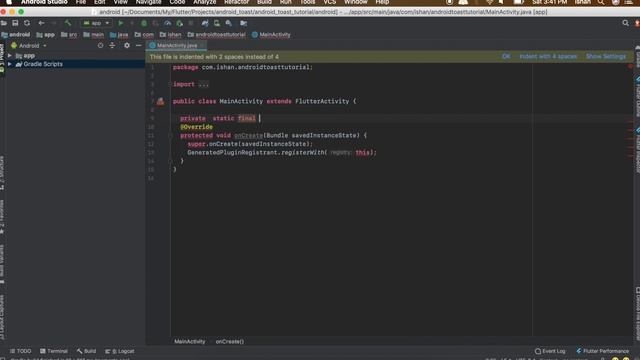The image size is (640, 360).
Task: Click the com breadcrumb package
Action: [144, 35]
